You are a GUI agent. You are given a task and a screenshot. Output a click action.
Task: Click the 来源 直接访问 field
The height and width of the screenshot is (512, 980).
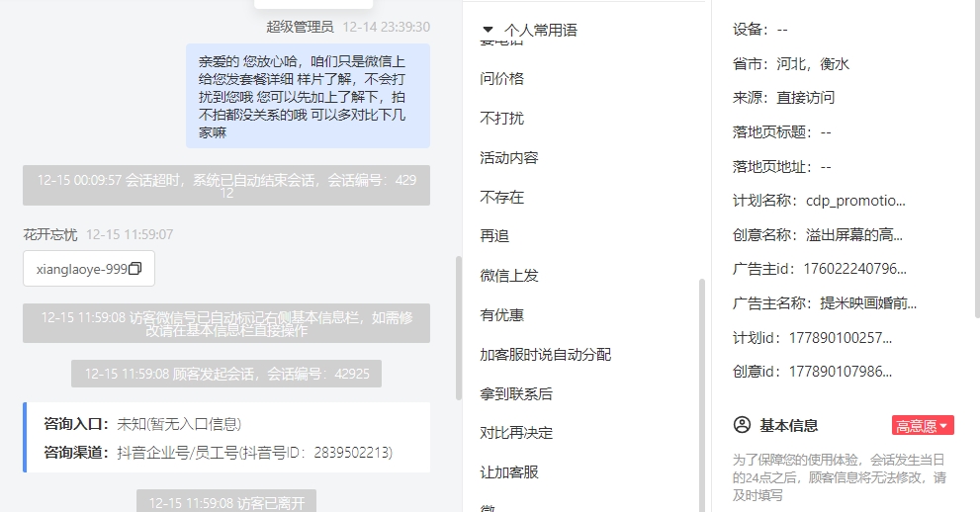[784, 98]
